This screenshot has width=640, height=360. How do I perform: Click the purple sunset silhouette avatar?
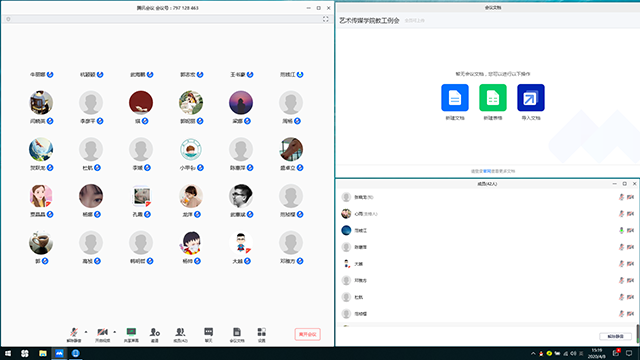click(241, 102)
